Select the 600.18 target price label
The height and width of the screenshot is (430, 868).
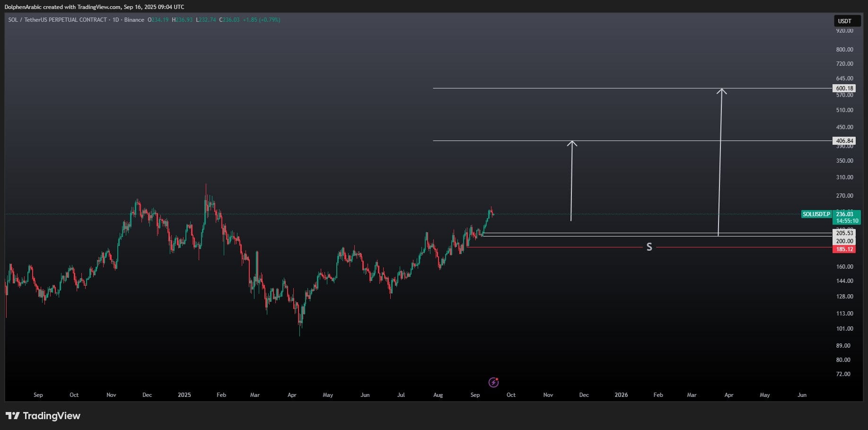point(844,88)
